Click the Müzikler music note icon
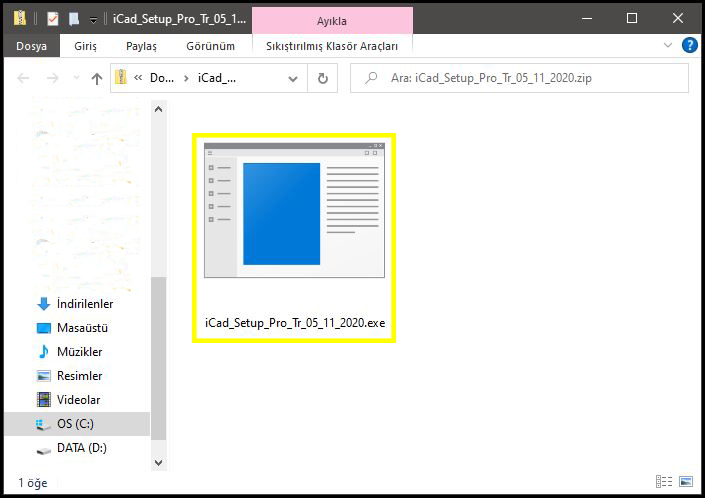Image resolution: width=705 pixels, height=498 pixels. coord(44,351)
